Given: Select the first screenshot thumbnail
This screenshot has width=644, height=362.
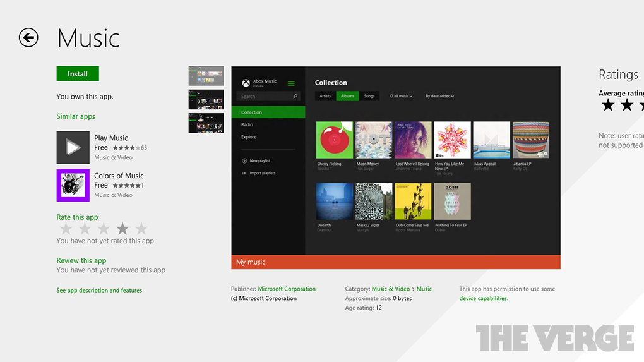Looking at the screenshot, I should tap(206, 76).
